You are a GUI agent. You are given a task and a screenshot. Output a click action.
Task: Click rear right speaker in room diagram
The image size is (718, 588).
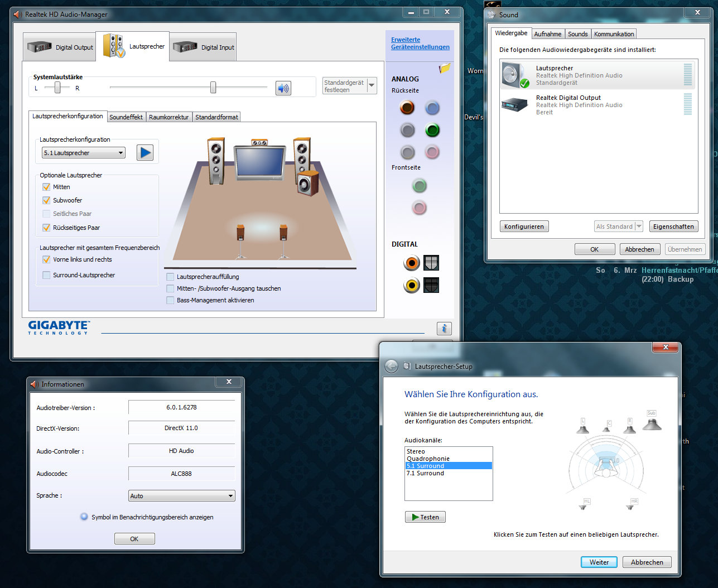(x=284, y=242)
